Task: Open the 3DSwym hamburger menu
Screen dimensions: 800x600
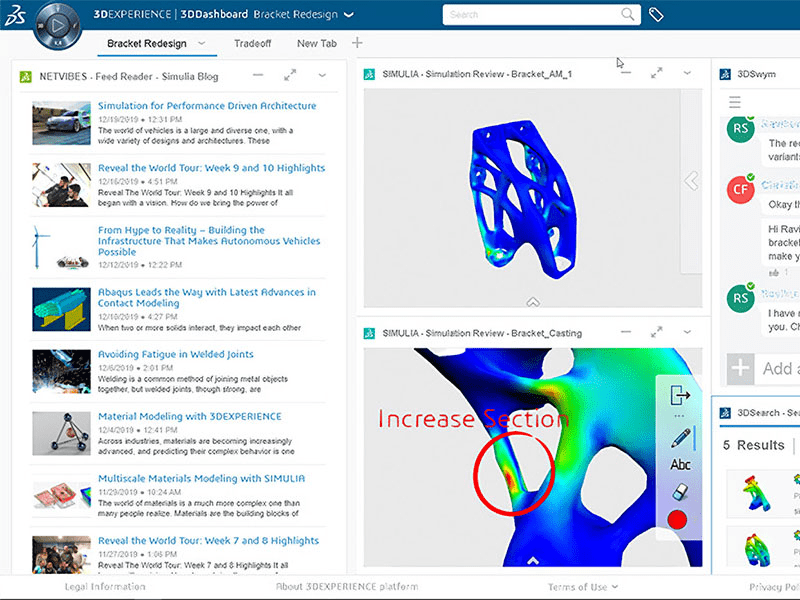Action: 736,100
